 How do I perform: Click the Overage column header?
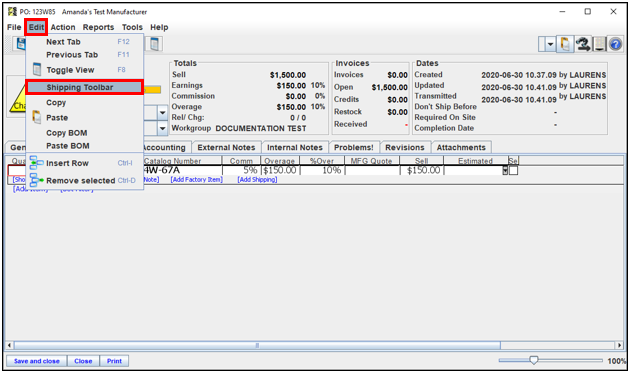pyautogui.click(x=280, y=161)
